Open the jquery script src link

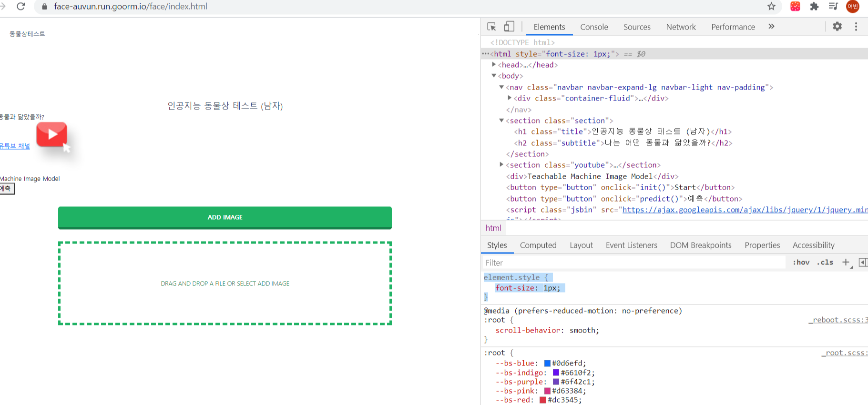point(745,210)
